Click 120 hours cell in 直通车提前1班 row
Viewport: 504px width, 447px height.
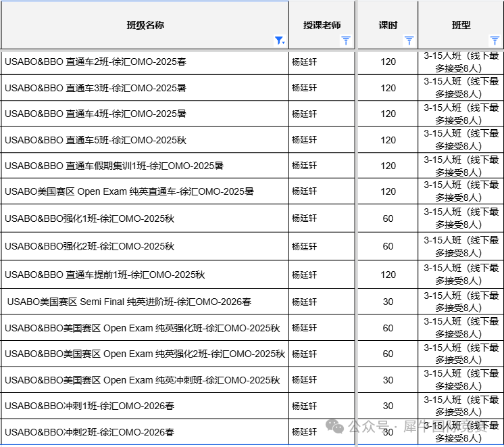[x=388, y=275]
